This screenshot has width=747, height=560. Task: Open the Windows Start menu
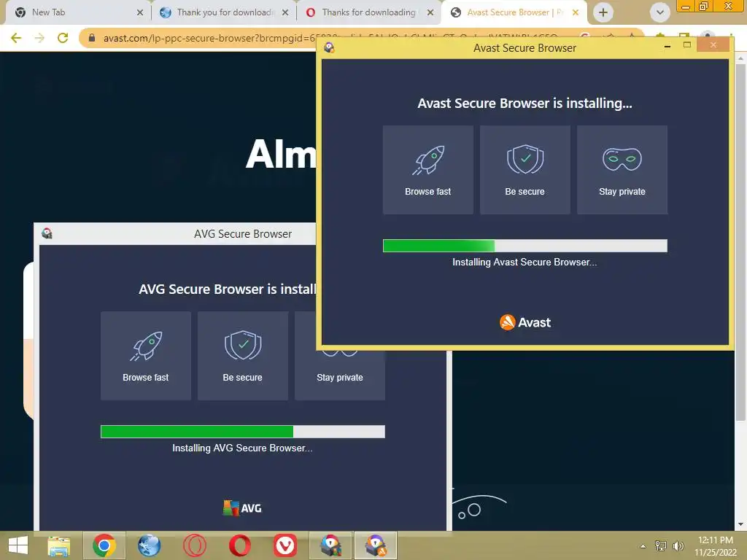[18, 545]
